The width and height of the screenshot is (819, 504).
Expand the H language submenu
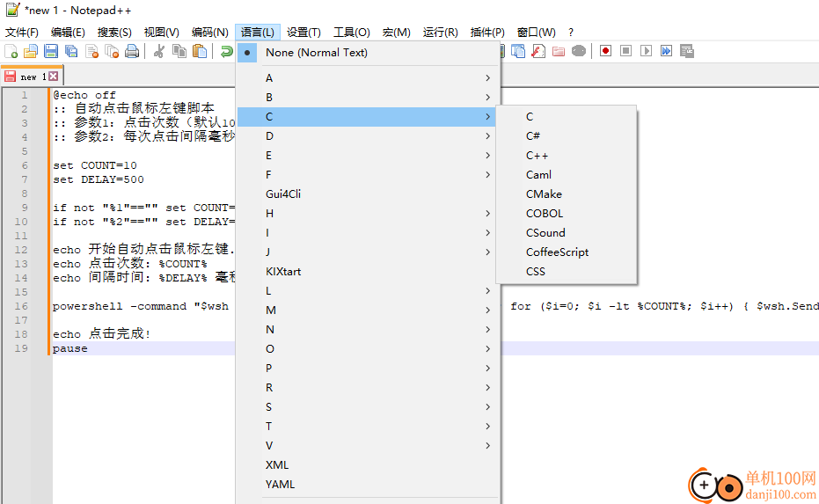[368, 213]
